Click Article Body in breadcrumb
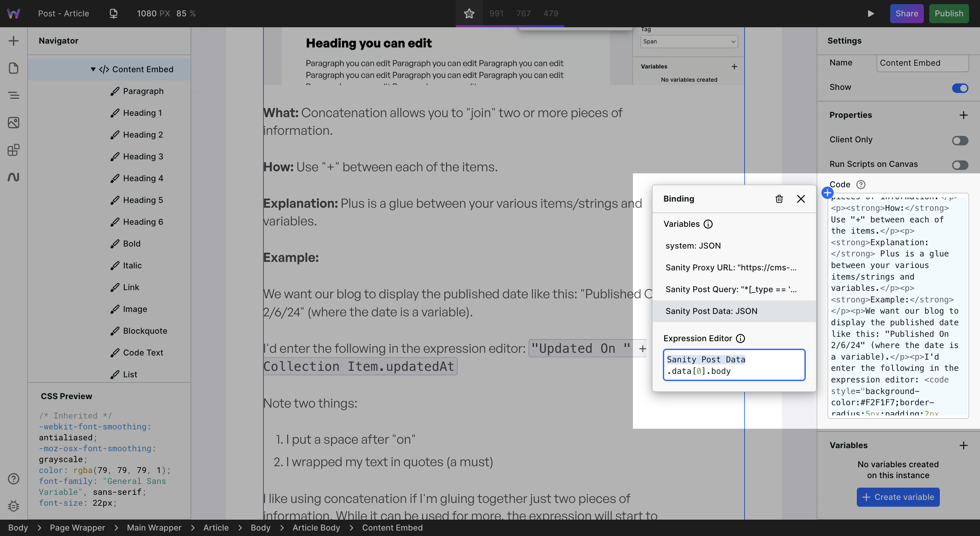The image size is (980, 536). (316, 528)
